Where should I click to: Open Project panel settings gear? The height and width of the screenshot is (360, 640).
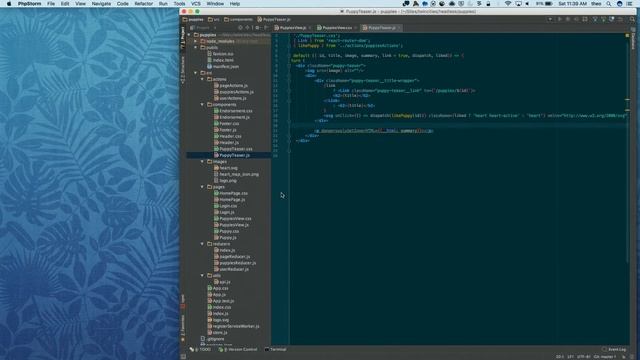point(257,28)
